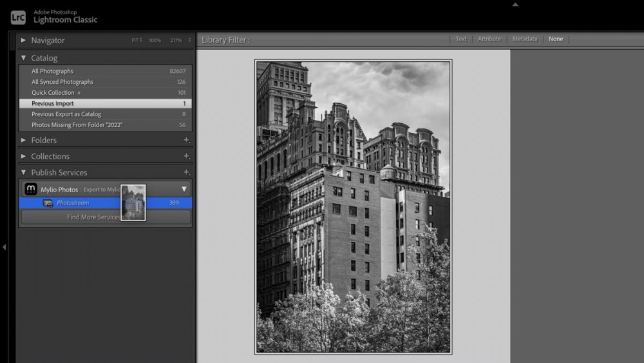Open the Mylio Photos dropdown arrow
Viewport: 644px width, 363px height.
[x=184, y=190]
